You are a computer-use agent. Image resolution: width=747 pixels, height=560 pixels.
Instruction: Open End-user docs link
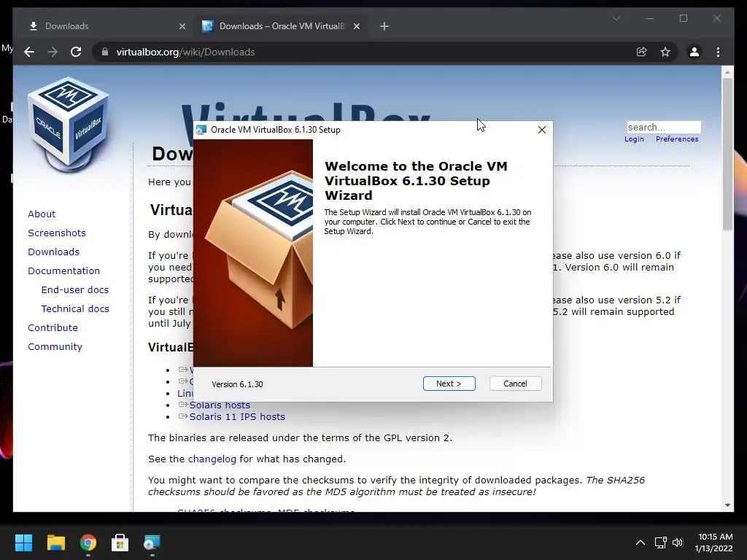75,289
